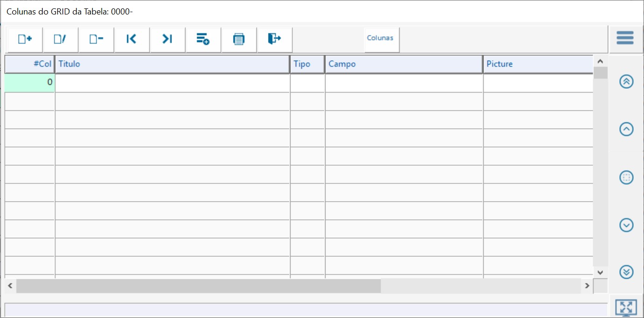
Task: Go to last record icon
Action: point(167,39)
